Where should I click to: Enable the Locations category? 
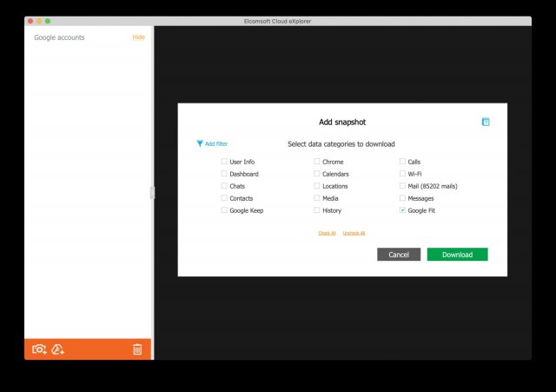317,186
